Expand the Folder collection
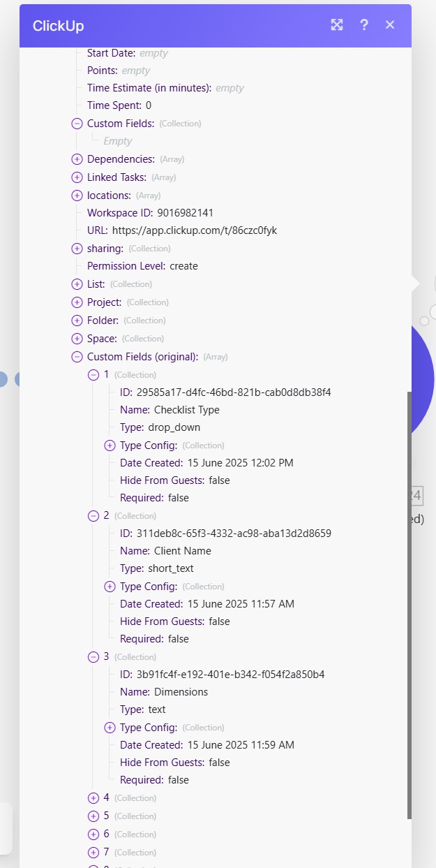The height and width of the screenshot is (868, 436). click(x=77, y=321)
